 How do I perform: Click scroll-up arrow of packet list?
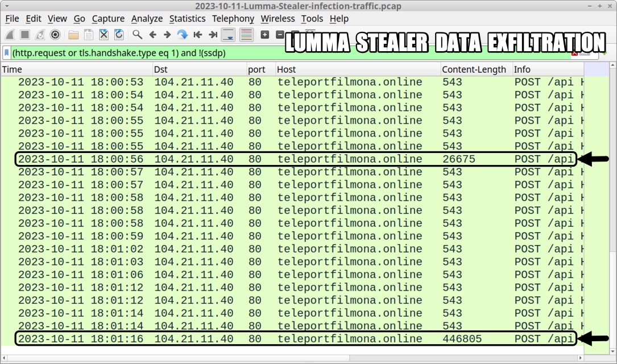click(x=613, y=64)
